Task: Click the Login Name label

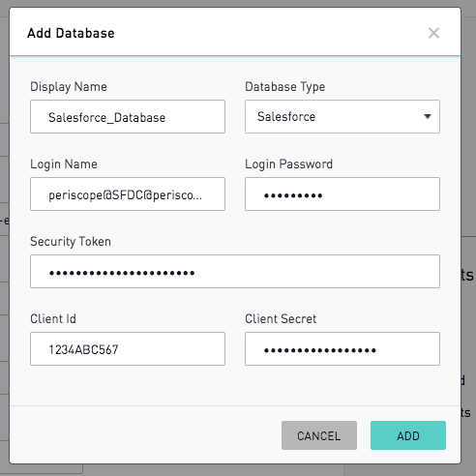Action: tap(64, 164)
